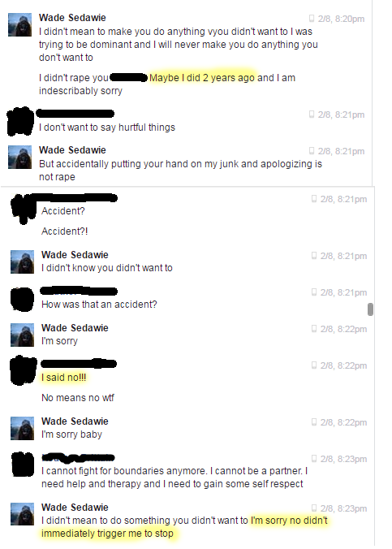The width and height of the screenshot is (392, 549).
Task: Open the Wade Sedawie name above "I'm sorry baby"
Action: pyautogui.click(x=75, y=421)
